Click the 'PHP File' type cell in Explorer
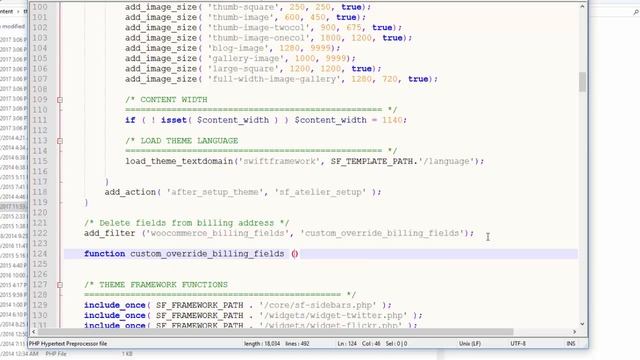Screen dimensions: 640x360 (x=56, y=354)
